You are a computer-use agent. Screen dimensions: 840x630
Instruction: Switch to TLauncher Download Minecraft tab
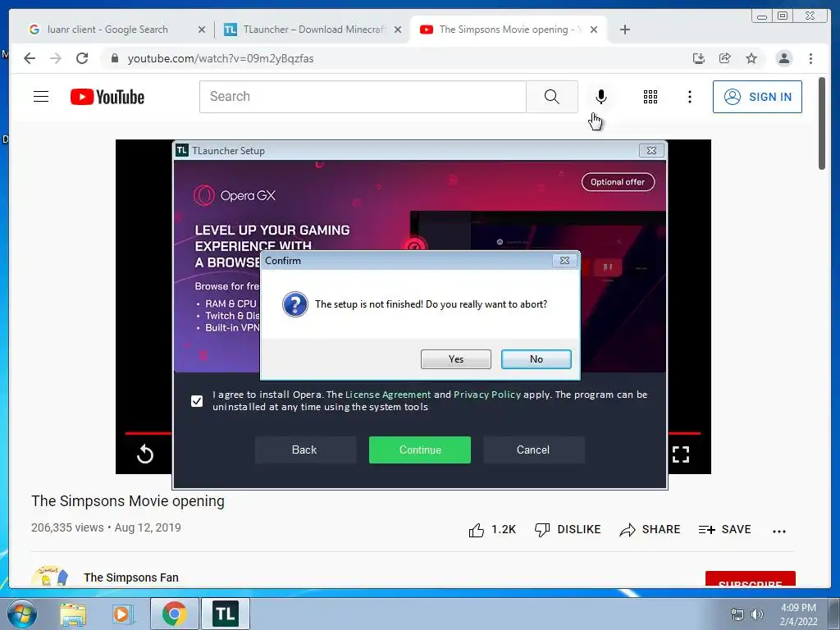coord(314,30)
